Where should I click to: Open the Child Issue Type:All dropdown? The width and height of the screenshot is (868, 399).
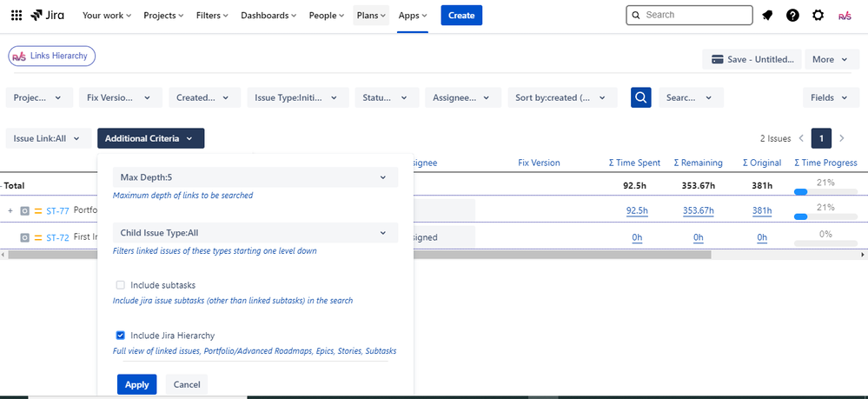[x=255, y=233]
